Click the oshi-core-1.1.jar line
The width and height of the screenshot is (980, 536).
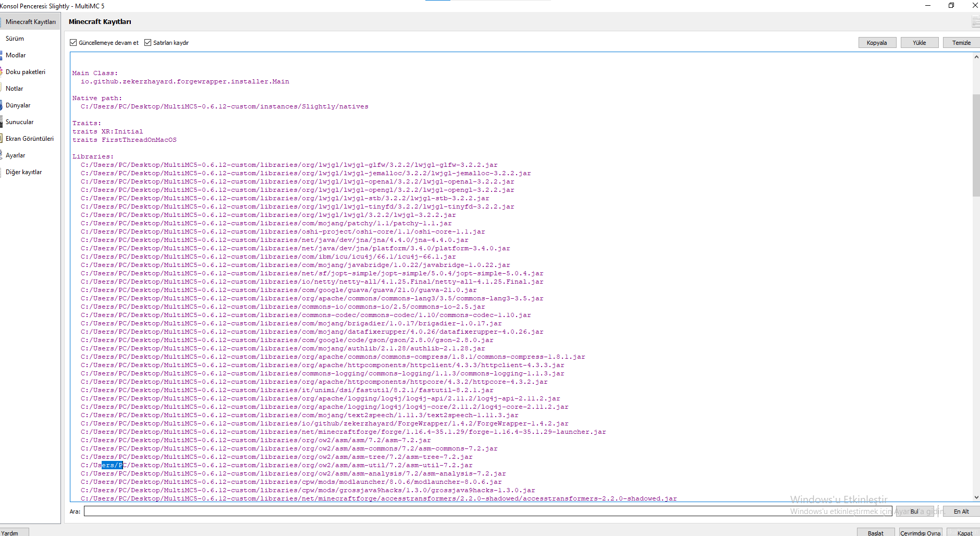pos(283,232)
